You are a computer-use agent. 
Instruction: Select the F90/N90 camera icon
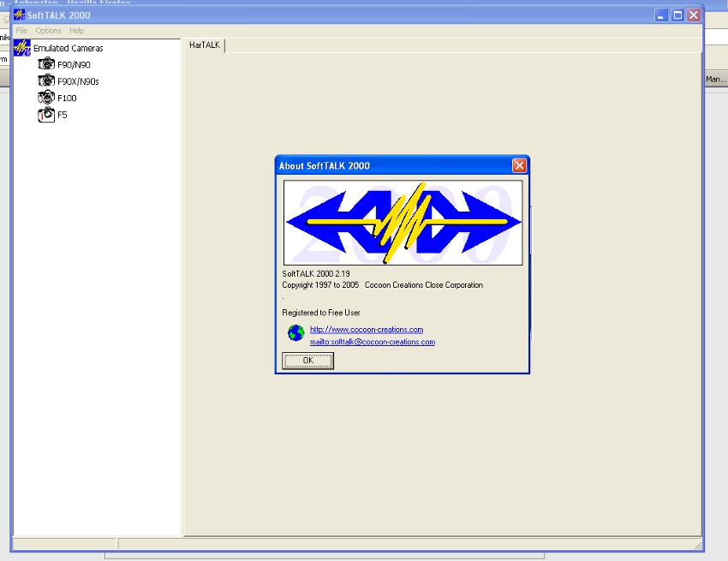point(46,63)
